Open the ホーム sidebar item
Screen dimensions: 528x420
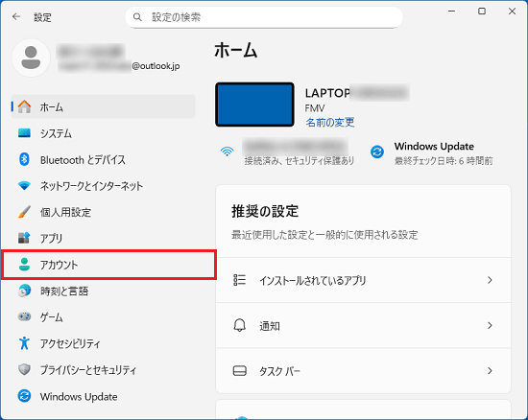coord(104,106)
